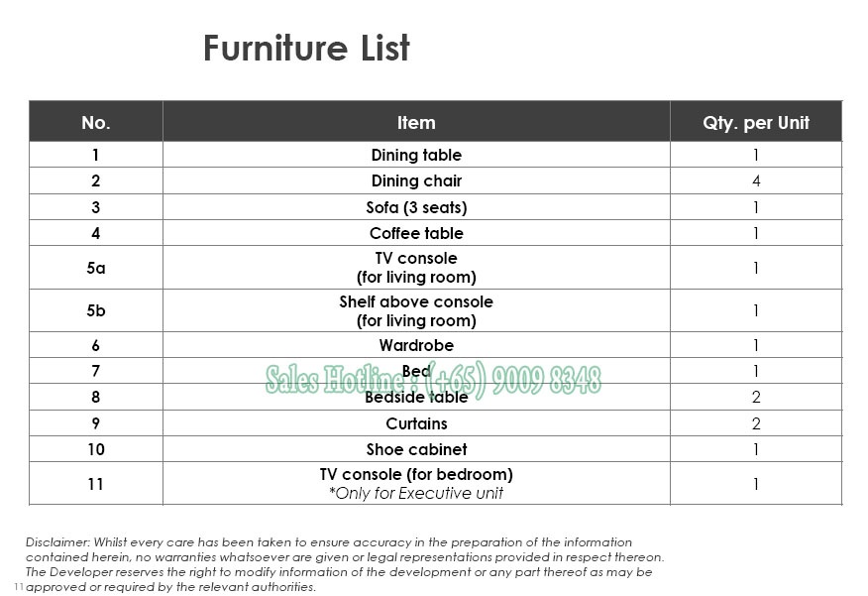868x596 pixels.
Task: Select row number 5a cell
Action: pyautogui.click(x=96, y=268)
